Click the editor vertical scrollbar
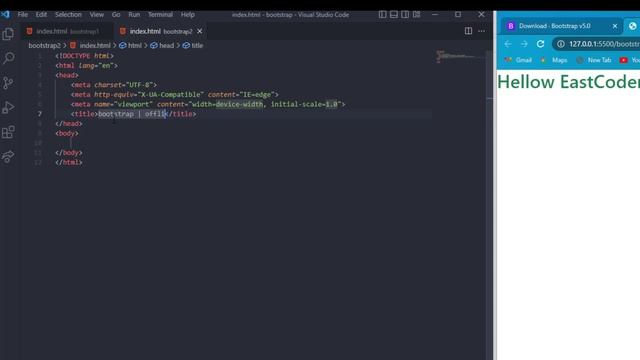This screenshot has height=360, width=640. click(490, 204)
